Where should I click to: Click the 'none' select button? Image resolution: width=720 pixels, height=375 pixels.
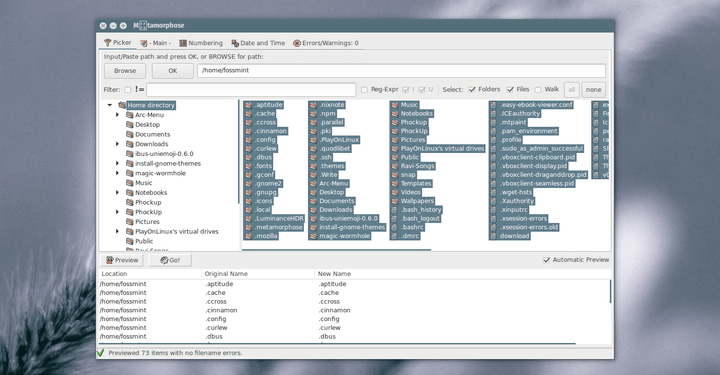click(x=593, y=90)
